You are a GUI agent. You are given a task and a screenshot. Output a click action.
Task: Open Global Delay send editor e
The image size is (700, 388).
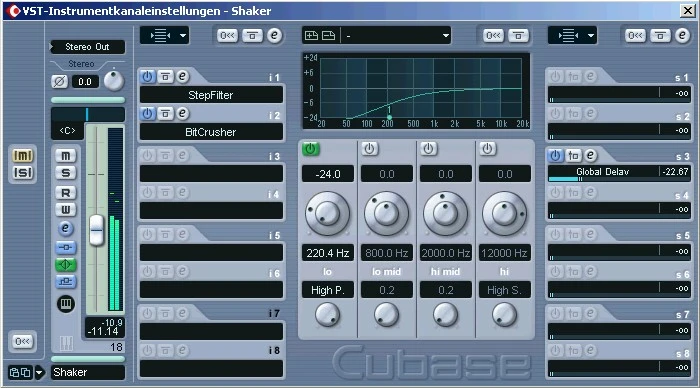coord(590,155)
